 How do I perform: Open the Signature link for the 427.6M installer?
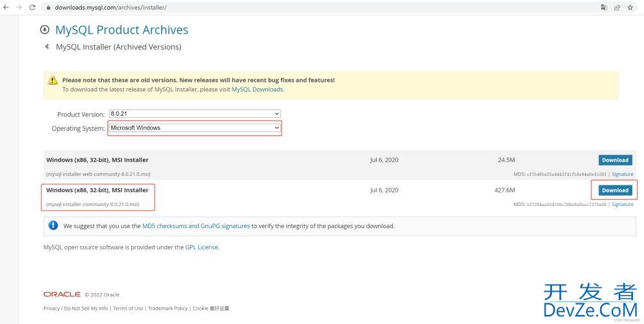point(623,204)
